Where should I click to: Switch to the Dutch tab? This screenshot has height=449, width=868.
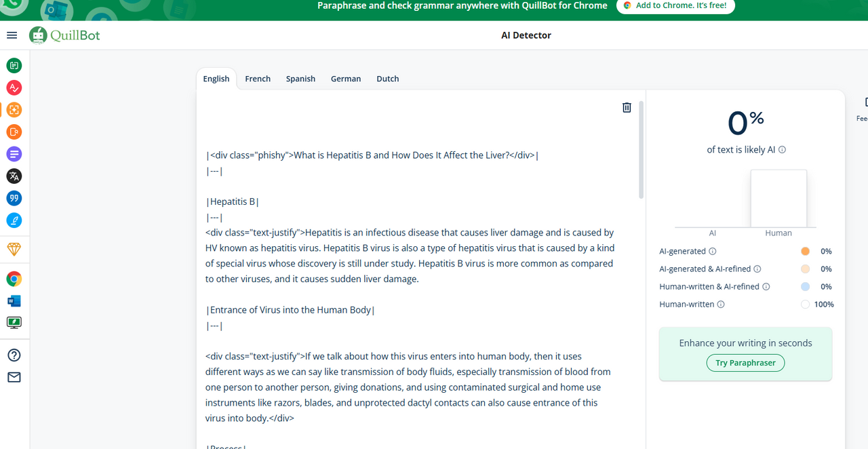pyautogui.click(x=388, y=79)
